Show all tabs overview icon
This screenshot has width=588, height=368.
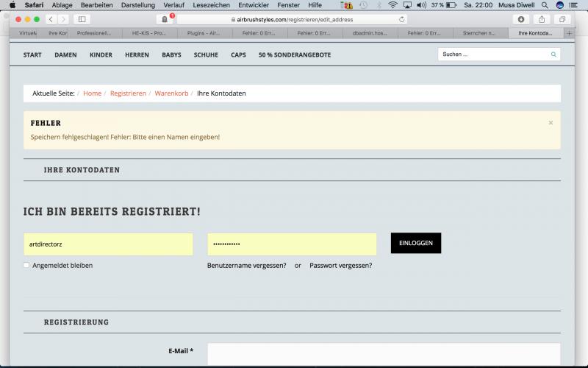coord(563,19)
